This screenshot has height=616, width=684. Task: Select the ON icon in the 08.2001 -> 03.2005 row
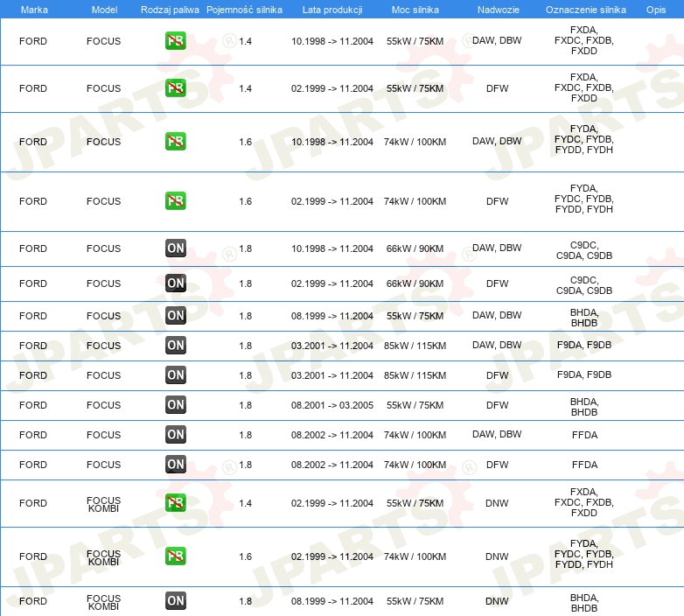pyautogui.click(x=176, y=405)
